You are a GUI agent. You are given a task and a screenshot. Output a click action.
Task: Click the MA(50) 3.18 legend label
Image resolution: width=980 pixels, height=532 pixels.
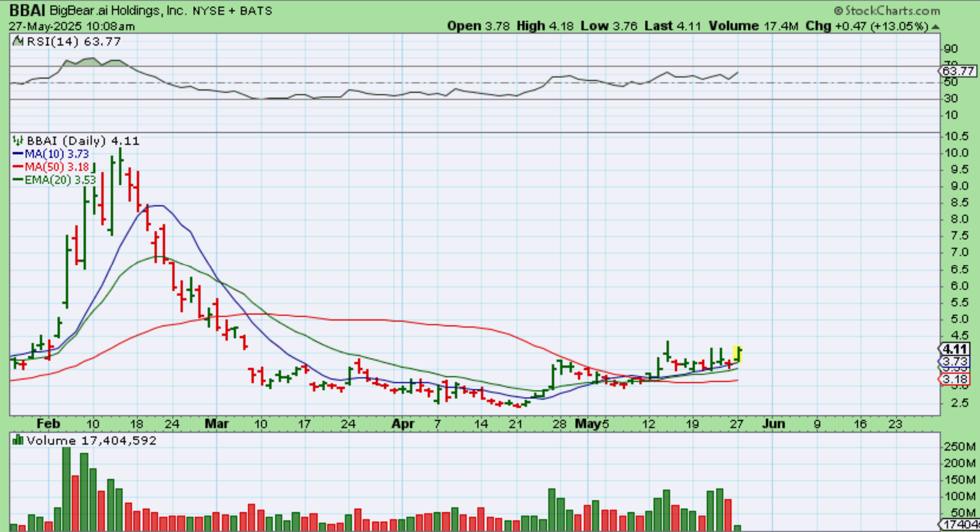pos(57,167)
